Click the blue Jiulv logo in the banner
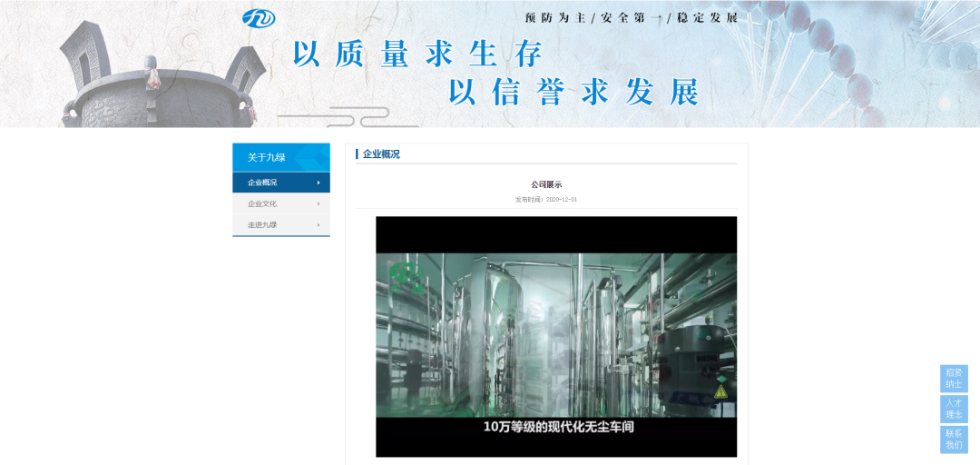 (258, 17)
